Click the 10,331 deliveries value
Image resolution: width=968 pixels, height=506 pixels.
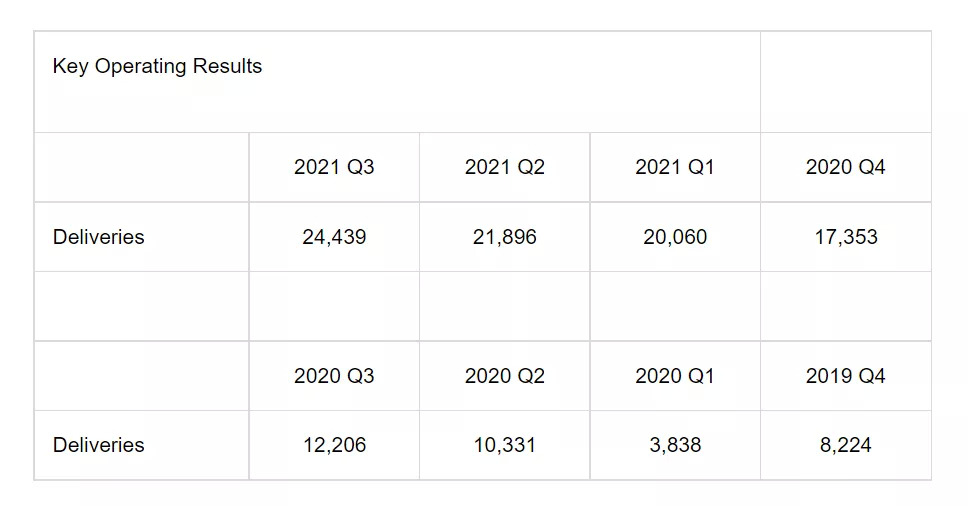504,445
